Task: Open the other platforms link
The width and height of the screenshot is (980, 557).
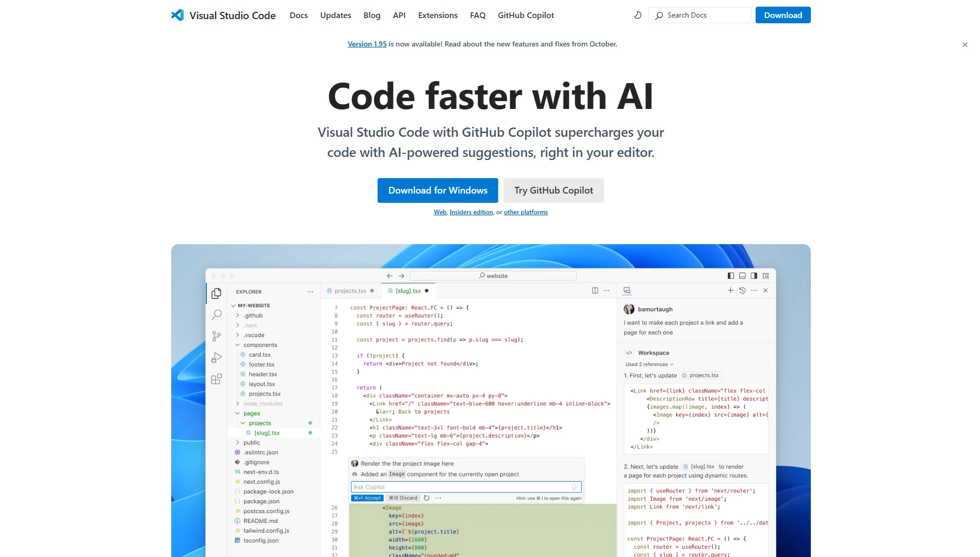Action: 526,212
